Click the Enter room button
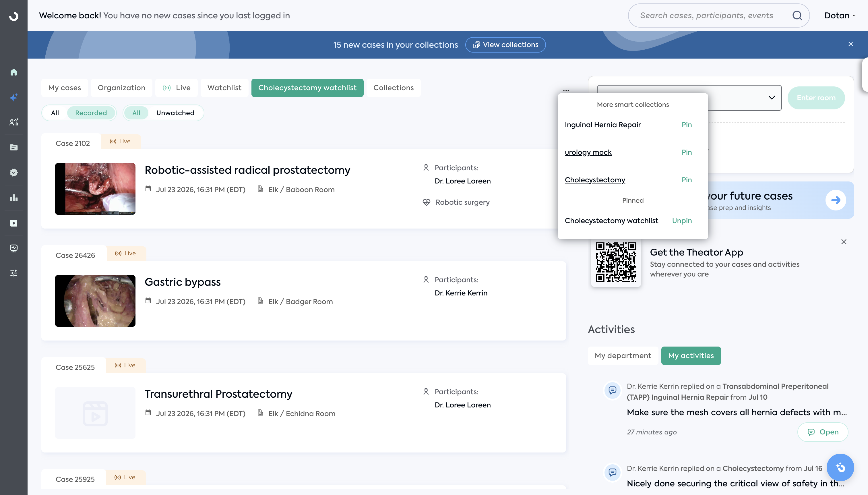The image size is (868, 495). pos(816,98)
